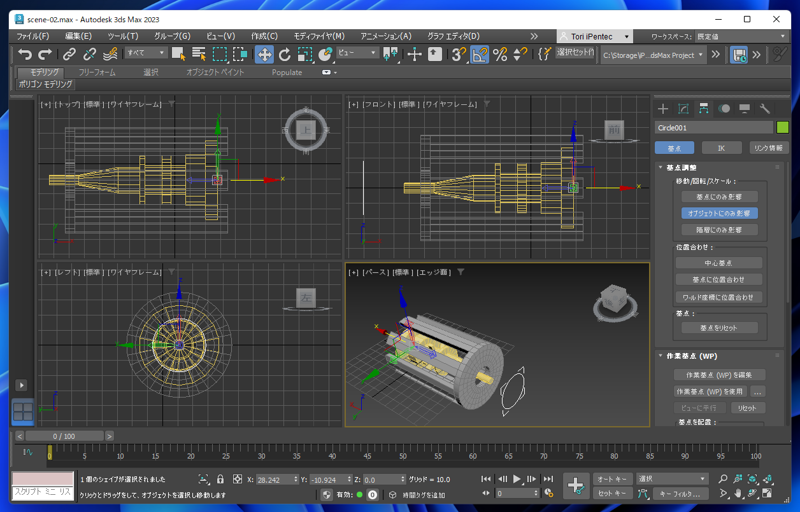Switch to the Populate ribbon tab

[287, 72]
